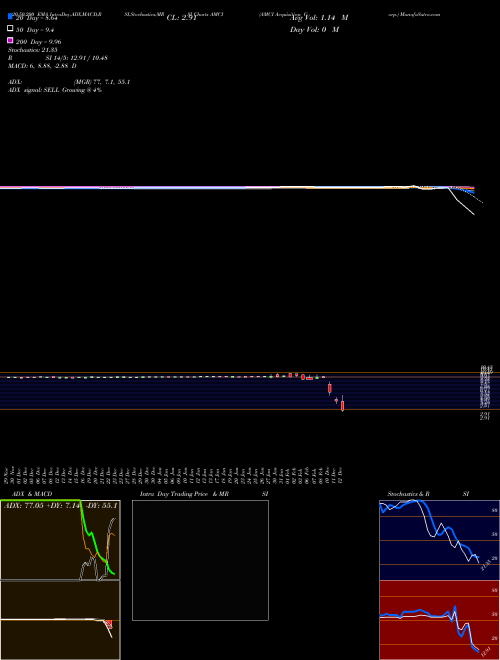Click the MACD values line

pos(43,66)
